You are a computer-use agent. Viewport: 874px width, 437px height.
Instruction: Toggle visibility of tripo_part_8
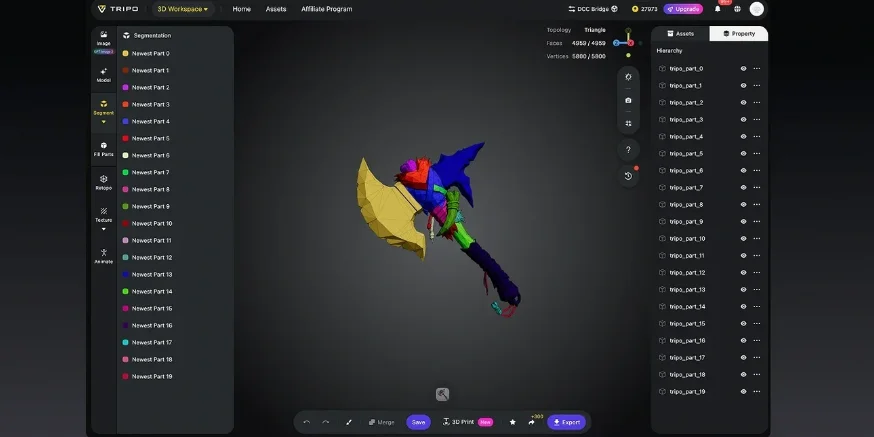click(x=743, y=205)
